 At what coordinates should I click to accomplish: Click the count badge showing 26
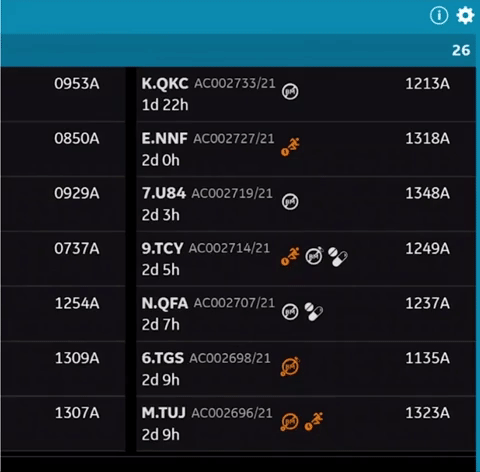461,50
